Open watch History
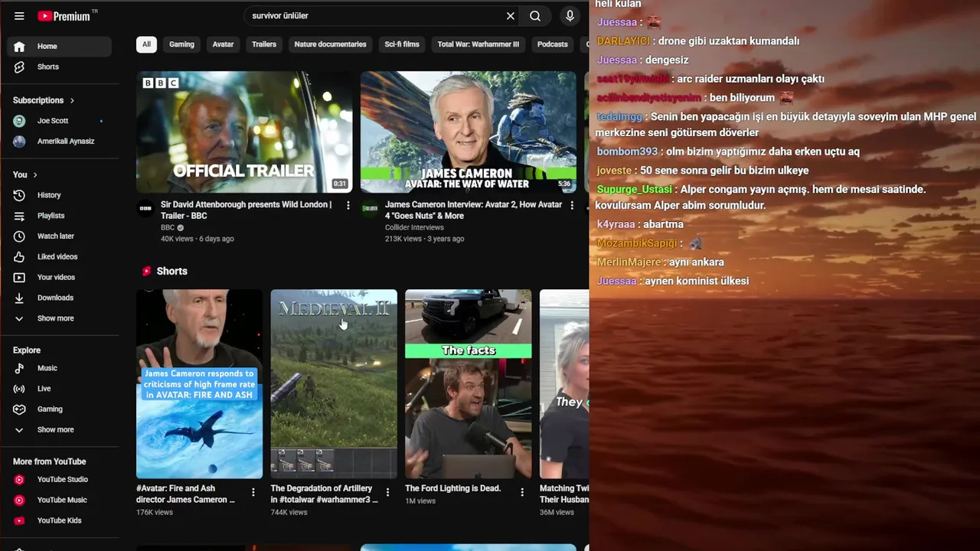 pyautogui.click(x=59, y=195)
